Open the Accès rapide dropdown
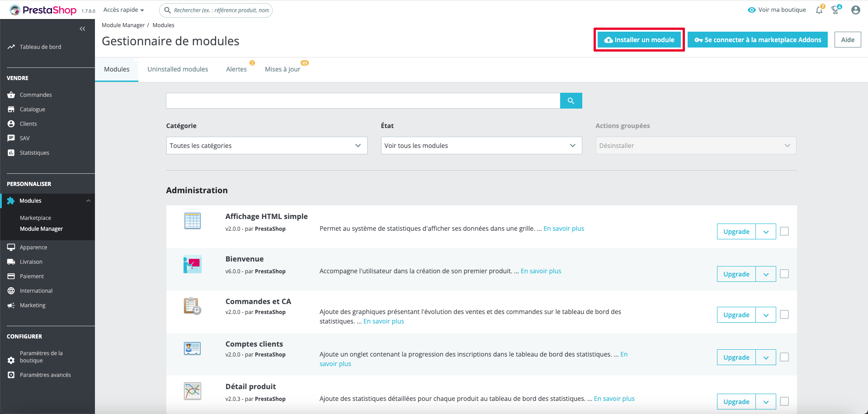 click(x=123, y=10)
